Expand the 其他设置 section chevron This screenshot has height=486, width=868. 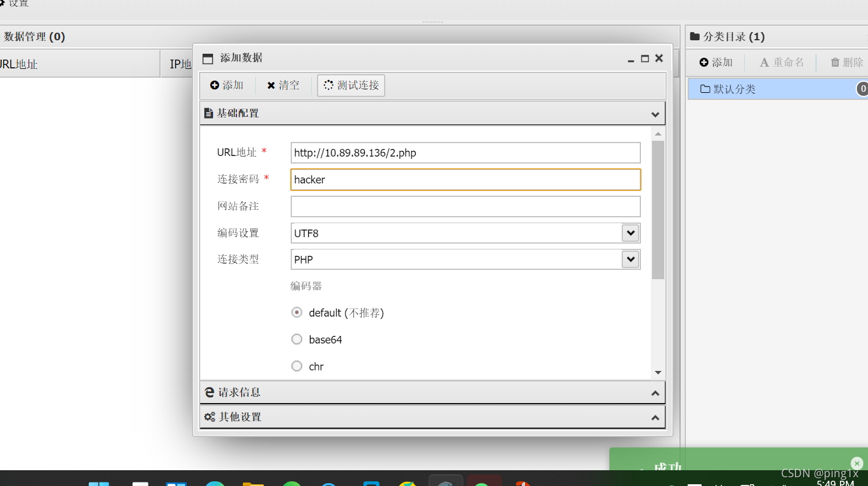point(655,418)
